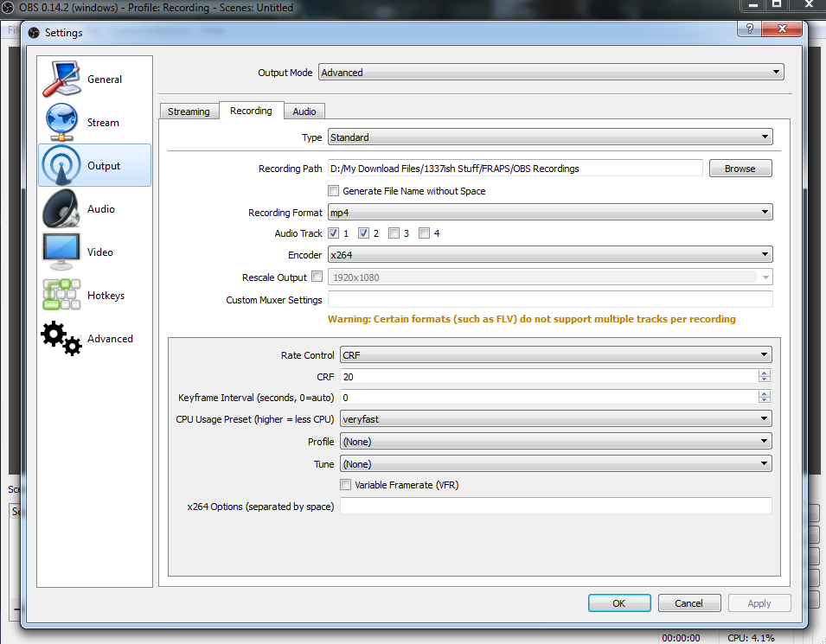Click OBS logo in main window title bar
The image size is (826, 644).
[x=8, y=8]
